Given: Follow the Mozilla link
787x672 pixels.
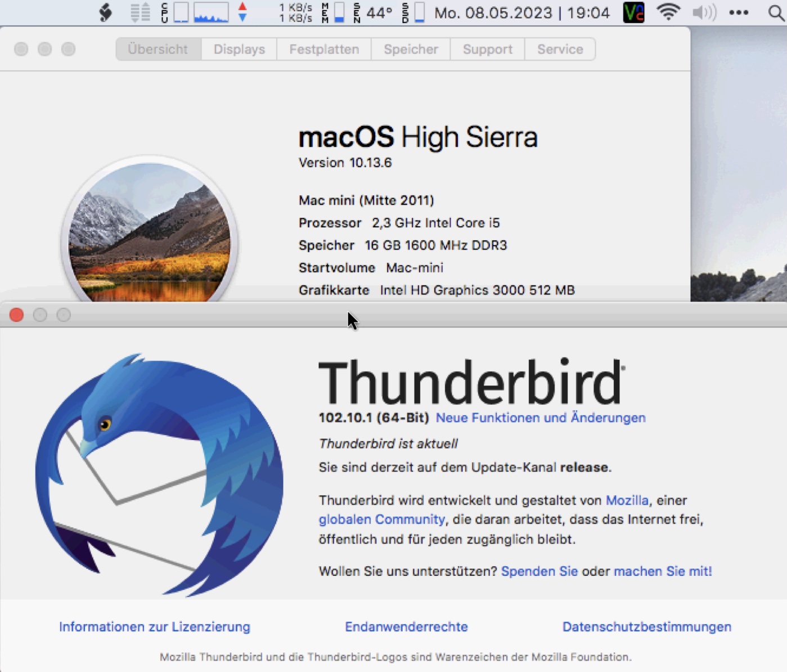Looking at the screenshot, I should [x=627, y=500].
